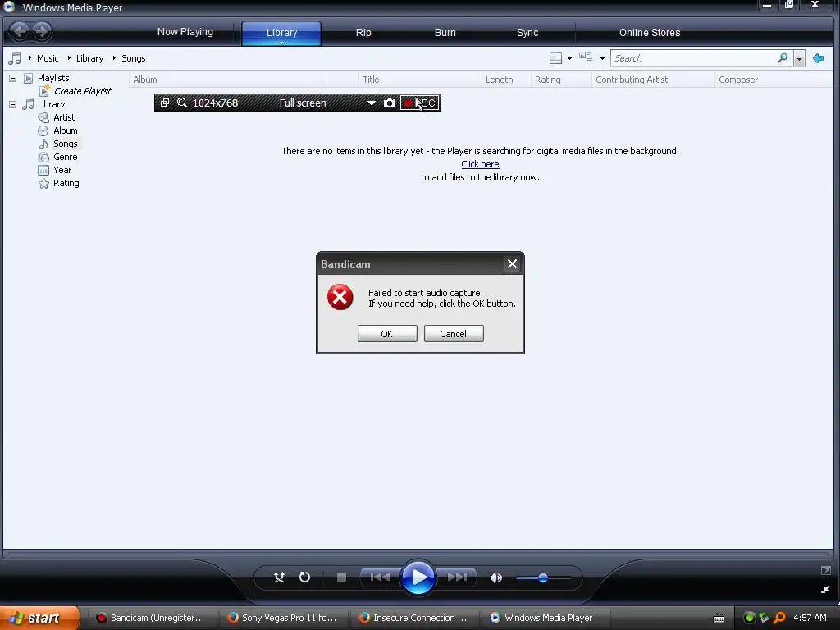Click the orange magnifier tray icon
The image size is (840, 630).
(779, 618)
